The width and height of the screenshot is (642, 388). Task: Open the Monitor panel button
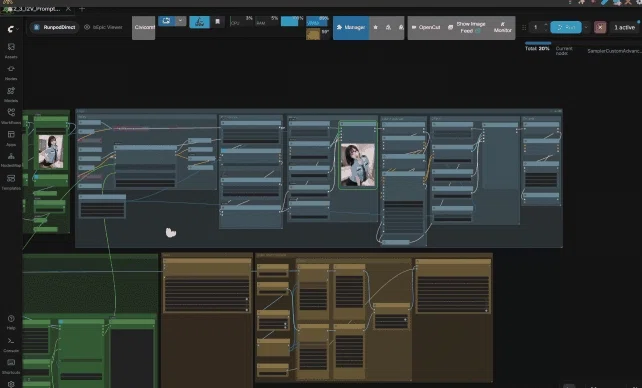point(503,27)
